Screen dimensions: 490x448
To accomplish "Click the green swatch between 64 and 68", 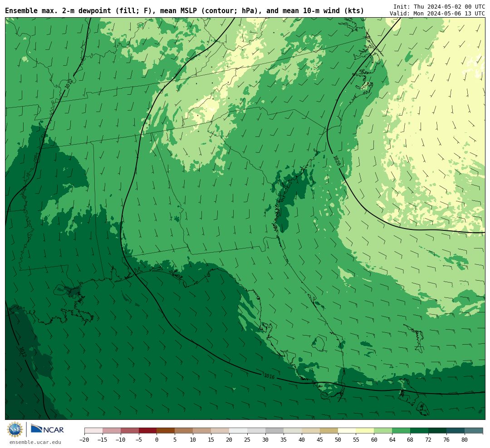I will coord(401,431).
